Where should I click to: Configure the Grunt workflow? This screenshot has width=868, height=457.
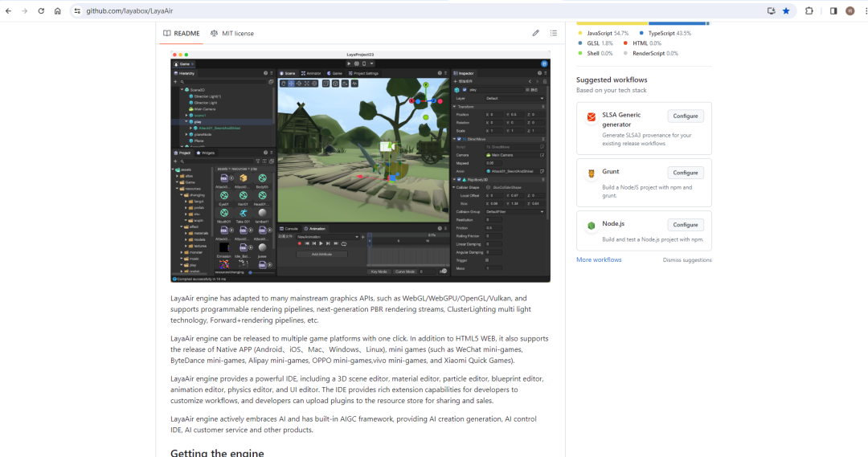click(686, 173)
